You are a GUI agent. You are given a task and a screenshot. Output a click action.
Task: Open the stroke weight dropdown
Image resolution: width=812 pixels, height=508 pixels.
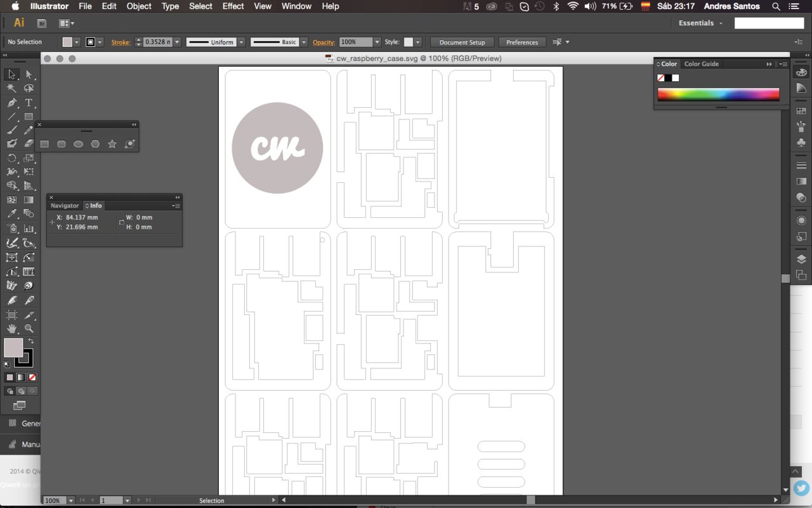coord(177,42)
